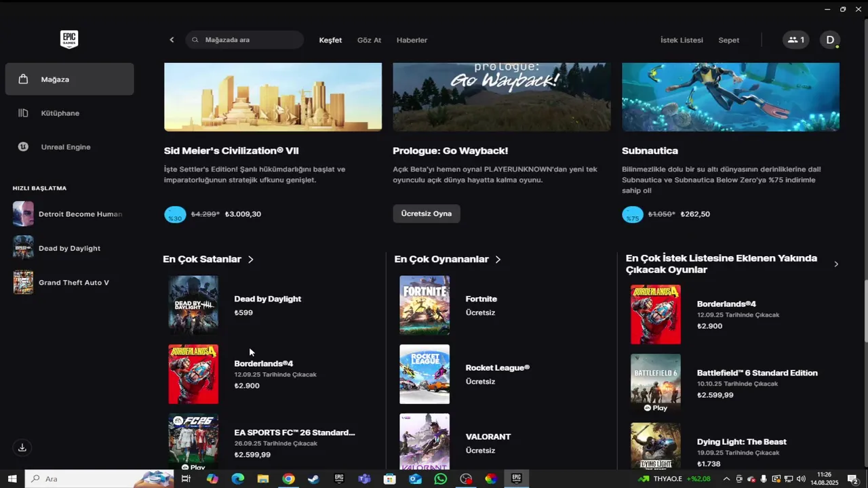The image size is (868, 488).
Task: Open Outlook from the taskbar
Action: (415, 479)
